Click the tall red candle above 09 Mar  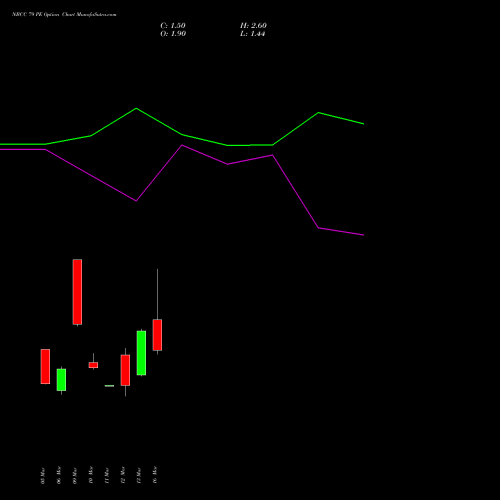[x=77, y=292]
